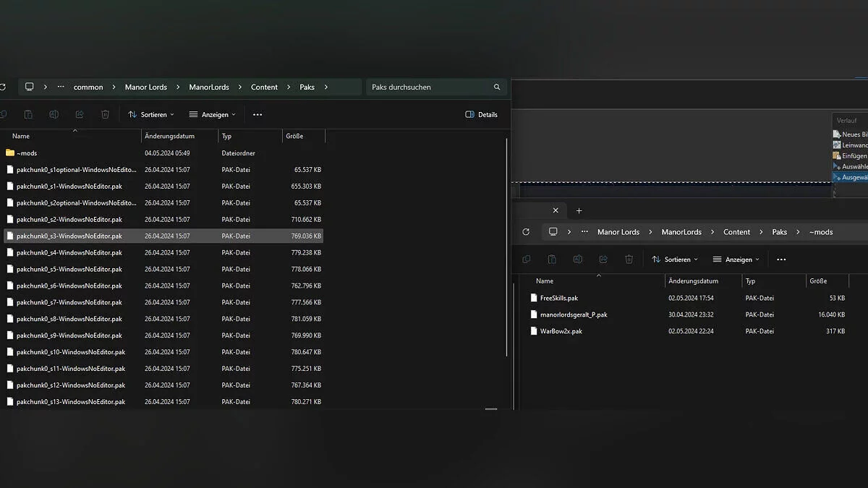Open Anzeigen dropdown in ~mods window
Viewport: 868px width, 488px height.
coord(736,260)
